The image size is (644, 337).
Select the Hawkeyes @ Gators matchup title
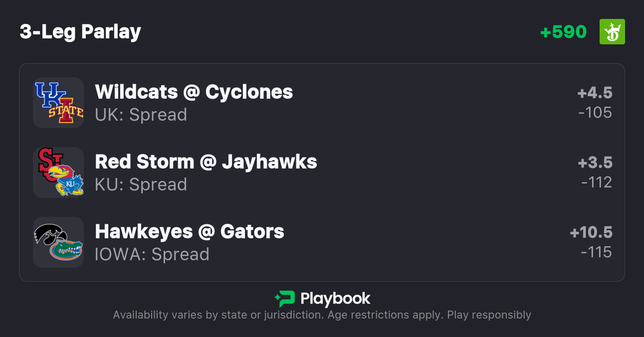[190, 231]
